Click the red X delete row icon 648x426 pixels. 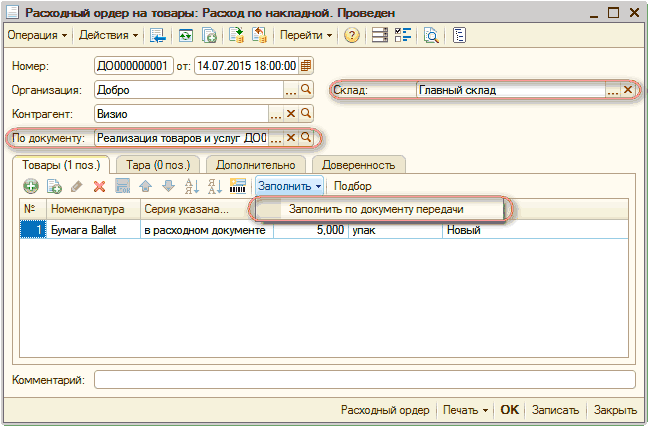coord(99,186)
